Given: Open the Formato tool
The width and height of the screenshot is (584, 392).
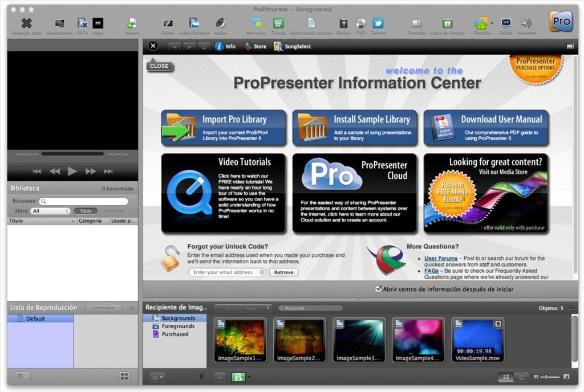Looking at the screenshot, I should pyautogui.click(x=416, y=23).
